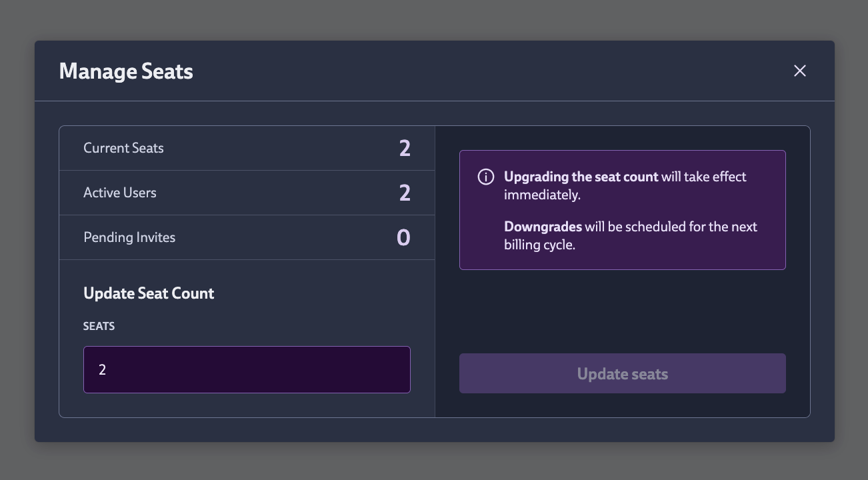Click the upgrading seat count info banner
Viewport: 868px width, 480px height.
tap(622, 210)
